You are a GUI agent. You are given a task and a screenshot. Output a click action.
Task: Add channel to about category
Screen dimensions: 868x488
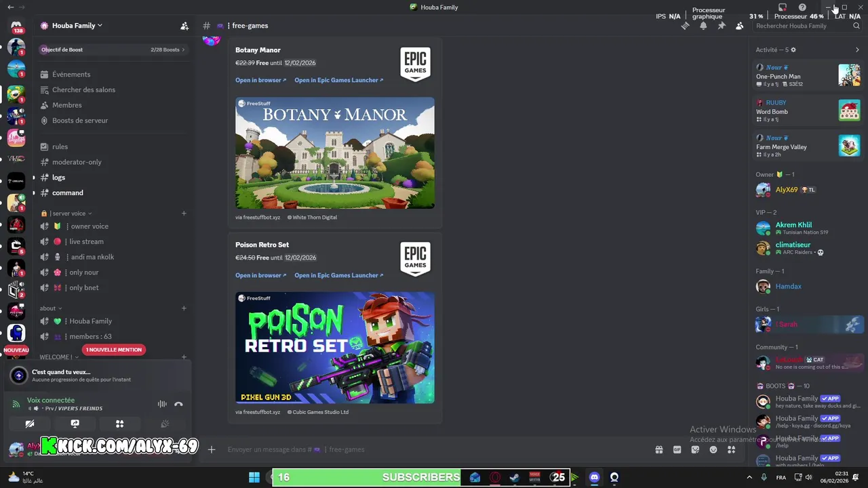[184, 308]
